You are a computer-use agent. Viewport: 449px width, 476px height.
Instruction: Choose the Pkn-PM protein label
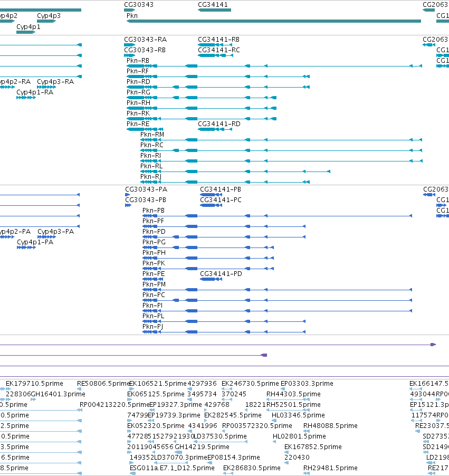click(154, 284)
